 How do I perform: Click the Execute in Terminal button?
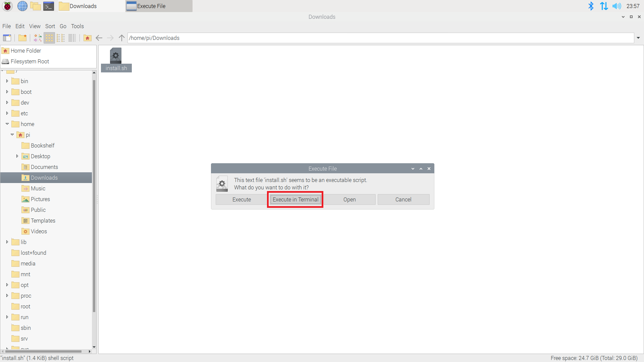pyautogui.click(x=295, y=199)
